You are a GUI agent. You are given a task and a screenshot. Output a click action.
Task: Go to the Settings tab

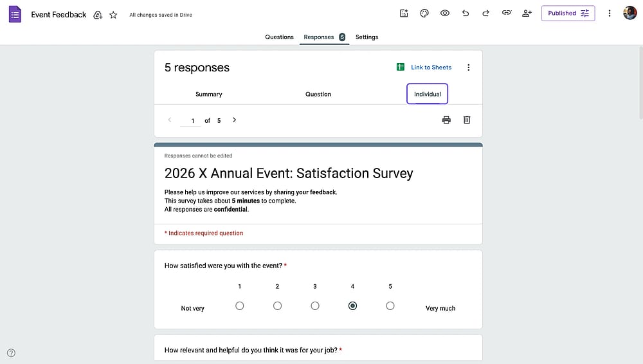[x=367, y=37]
